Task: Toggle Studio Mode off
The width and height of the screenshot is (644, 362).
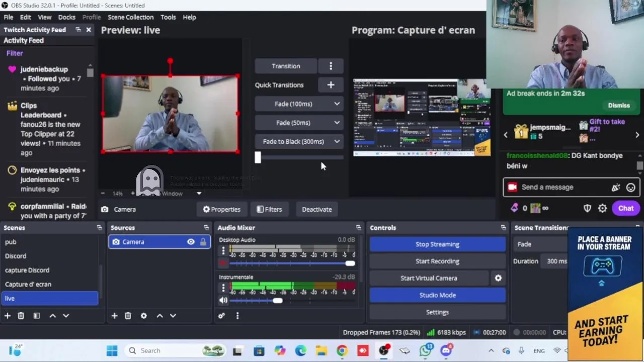Action: click(437, 295)
